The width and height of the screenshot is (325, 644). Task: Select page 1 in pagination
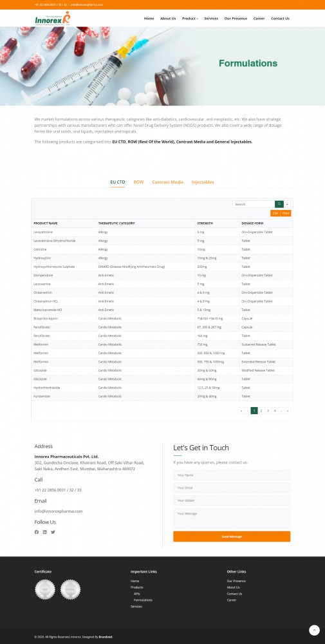(x=254, y=411)
